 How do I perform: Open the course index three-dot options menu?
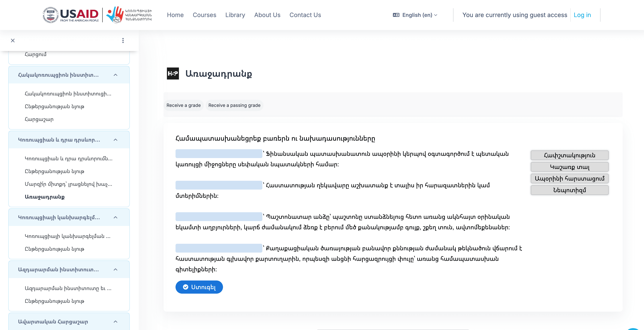(123, 40)
